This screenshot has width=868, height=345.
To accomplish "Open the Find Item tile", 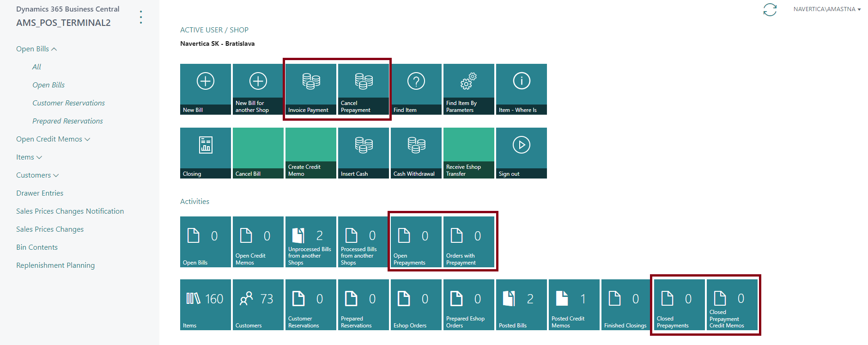I will pyautogui.click(x=416, y=89).
